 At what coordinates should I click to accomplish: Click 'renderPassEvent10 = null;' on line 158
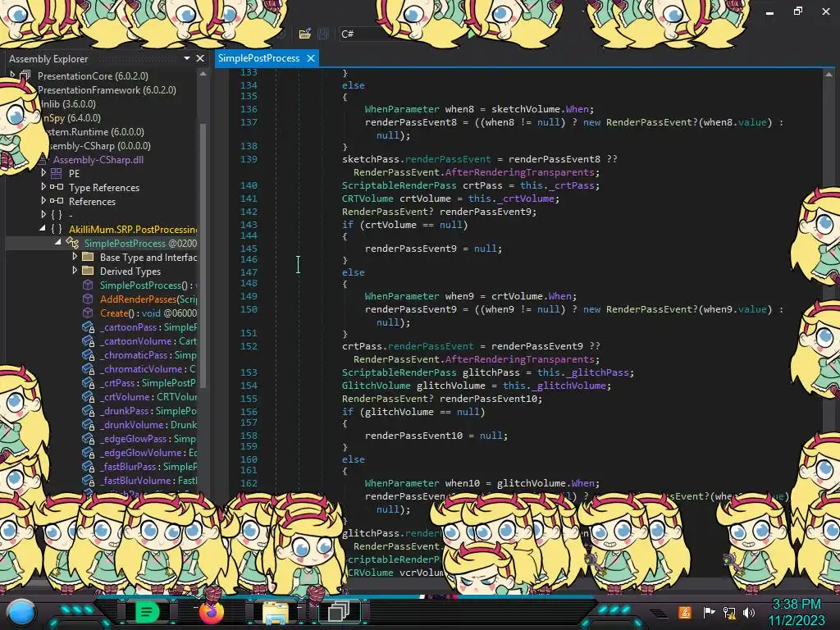coord(436,436)
